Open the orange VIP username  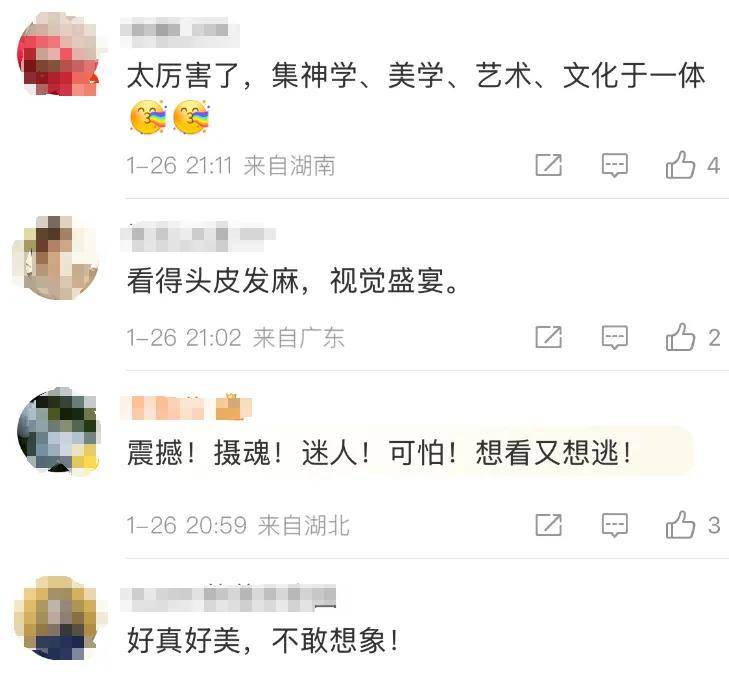coord(162,408)
